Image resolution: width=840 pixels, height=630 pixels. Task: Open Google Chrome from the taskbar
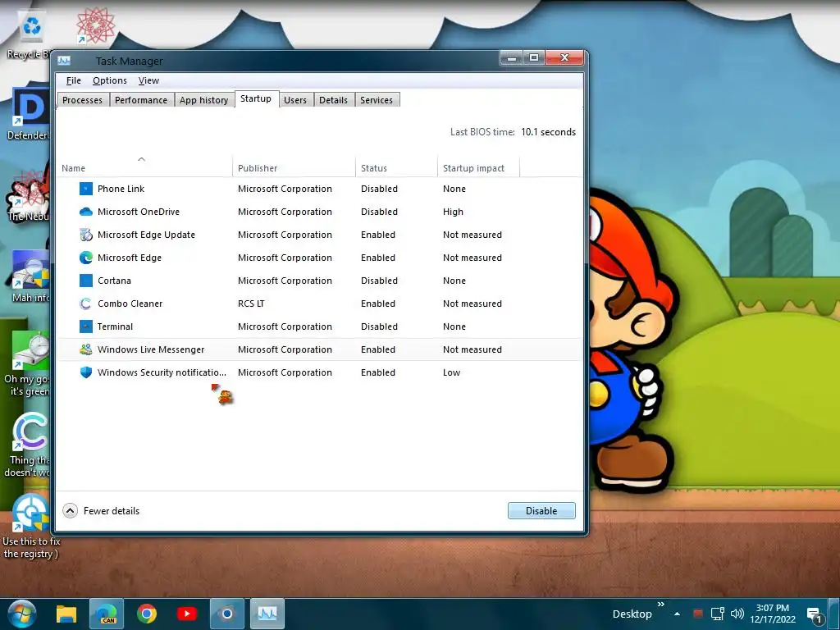146,614
